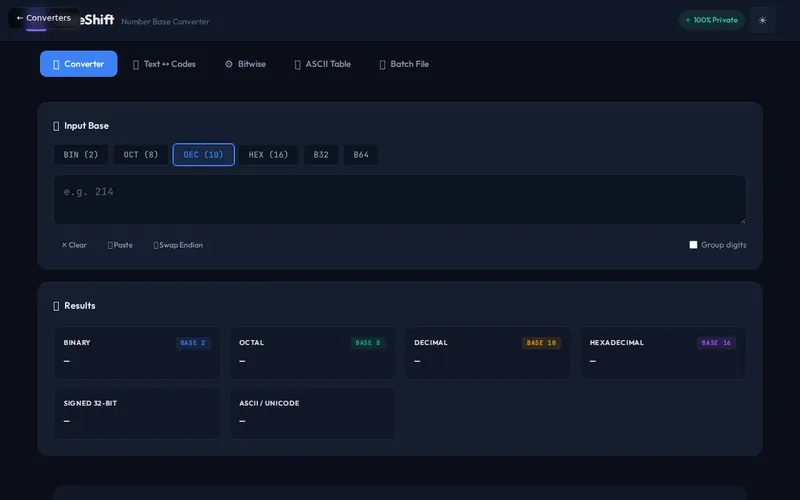Select B32 input base

click(x=321, y=155)
